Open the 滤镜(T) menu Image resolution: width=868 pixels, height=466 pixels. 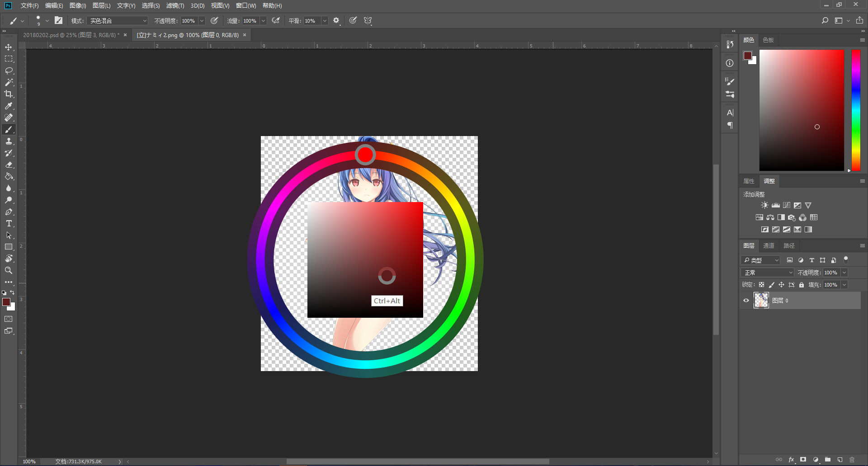click(x=175, y=5)
